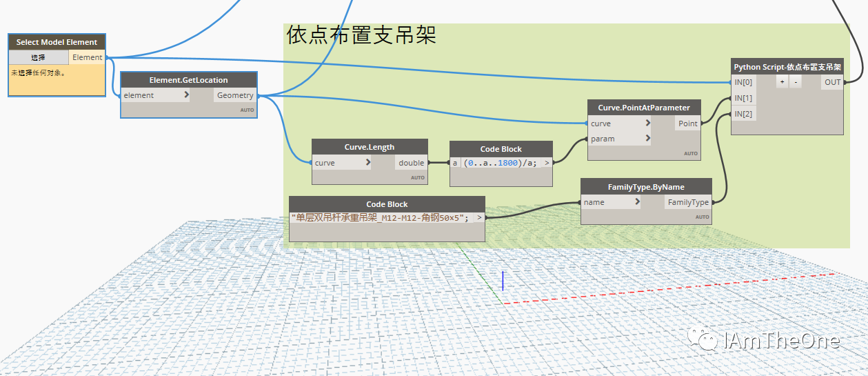
Task: Select the Python Script-依点布置支吊架 node header
Action: (x=787, y=67)
